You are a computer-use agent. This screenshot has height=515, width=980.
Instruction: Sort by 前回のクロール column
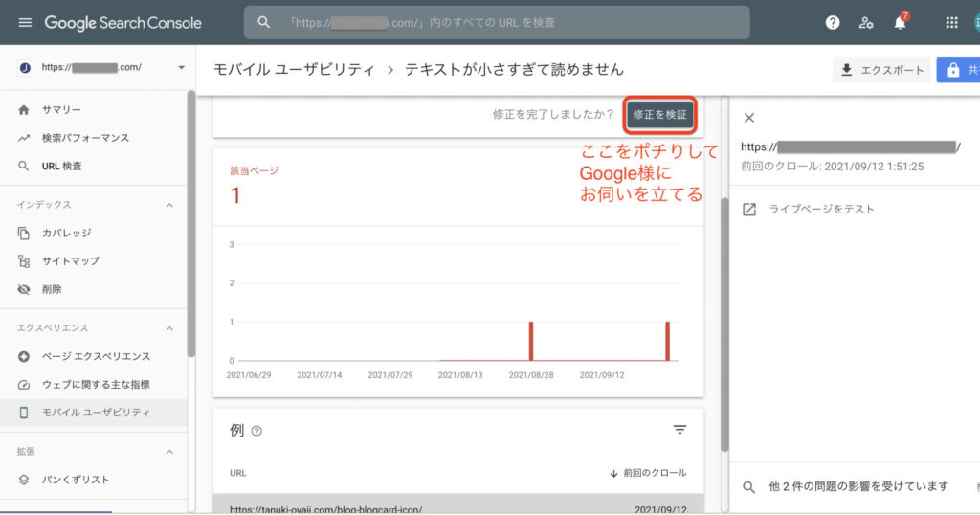point(648,473)
